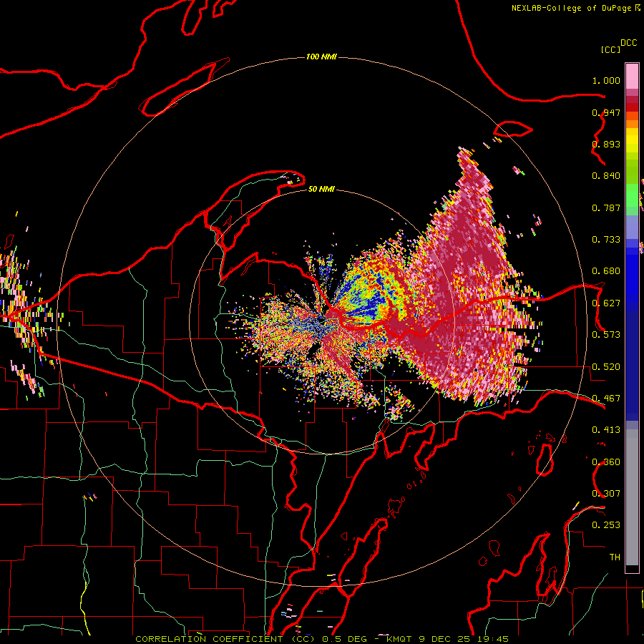The height and width of the screenshot is (644, 644).
Task: Click the 0.573 scale value
Action: (x=606, y=335)
